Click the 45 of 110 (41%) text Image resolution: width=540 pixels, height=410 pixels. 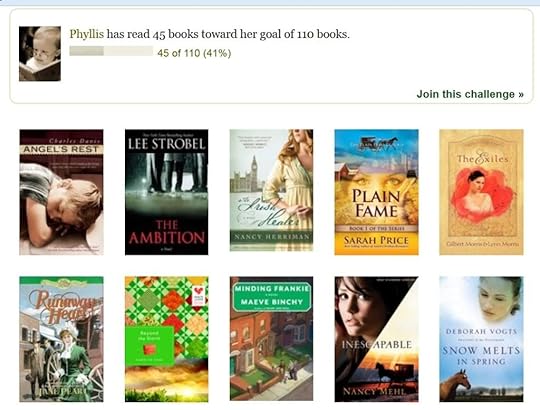(194, 53)
